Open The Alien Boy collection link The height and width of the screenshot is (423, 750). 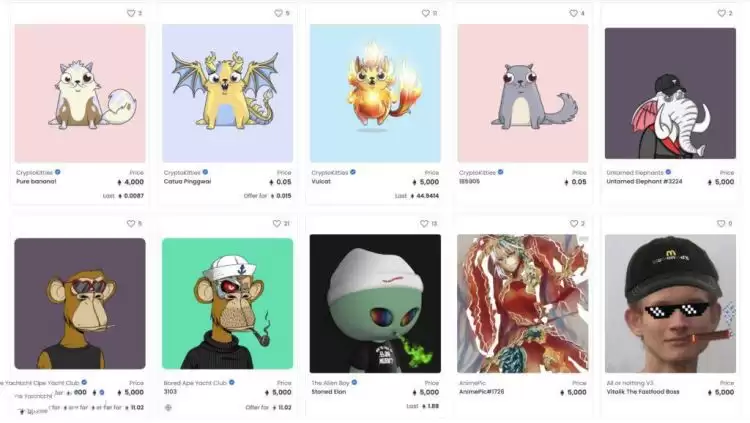(331, 383)
